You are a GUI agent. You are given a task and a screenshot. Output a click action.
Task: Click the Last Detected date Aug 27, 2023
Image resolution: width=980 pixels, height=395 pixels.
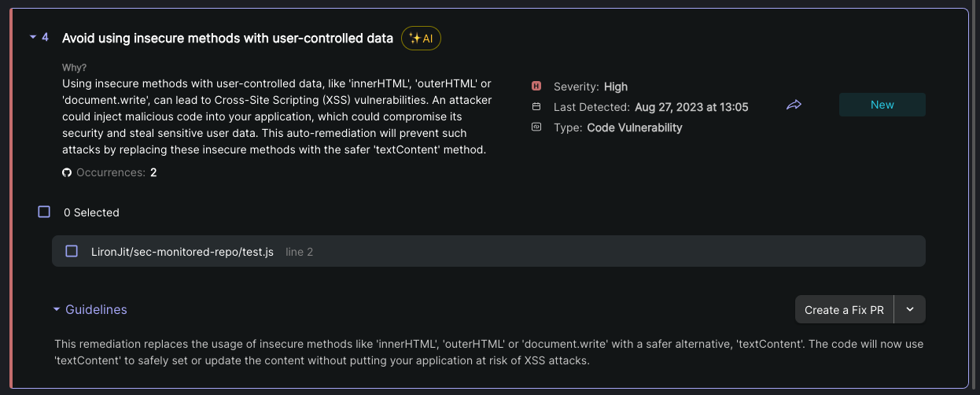[x=691, y=107]
